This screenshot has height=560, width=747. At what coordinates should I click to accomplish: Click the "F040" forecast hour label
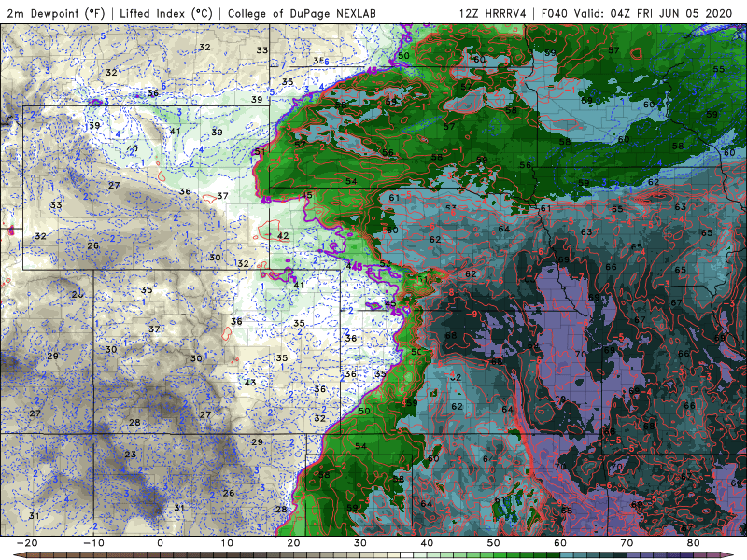click(x=554, y=13)
